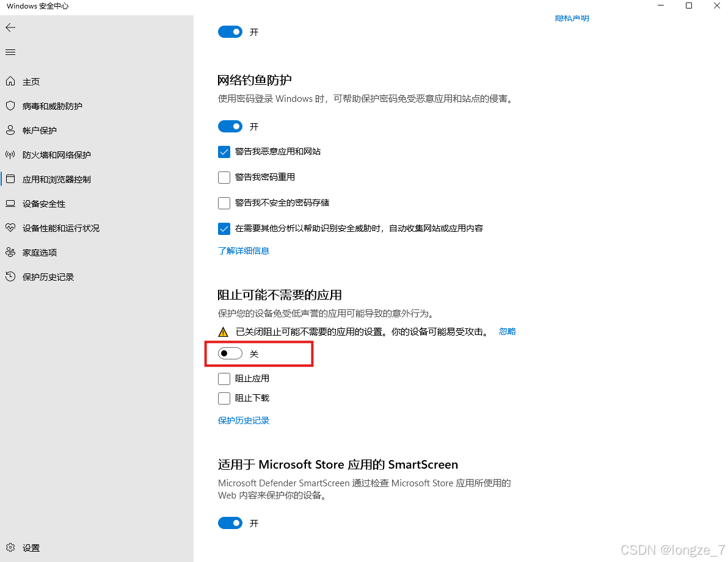Viewport: 728px width, 562px height.
Task: Turn off the 网络钓鱼防护 toggle
Action: point(230,126)
